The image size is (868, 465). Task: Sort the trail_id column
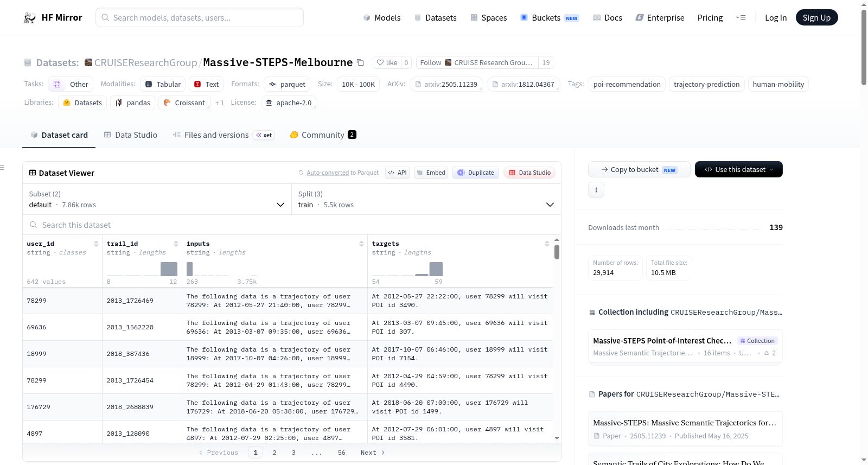point(176,244)
